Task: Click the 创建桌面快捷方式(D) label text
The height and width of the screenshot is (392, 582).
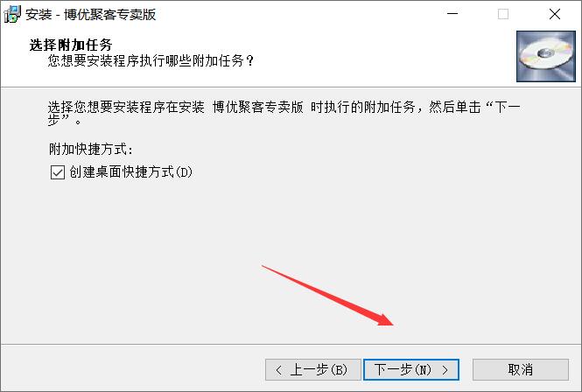Action: pos(130,171)
